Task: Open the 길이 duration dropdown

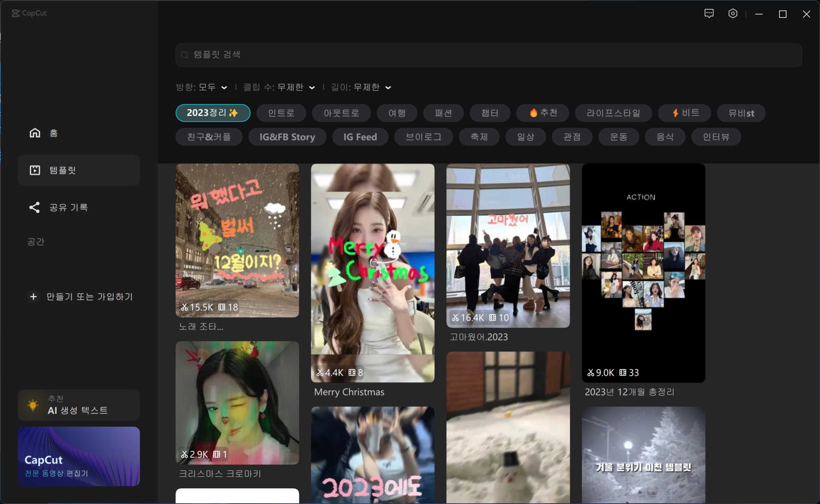Action: pos(371,87)
